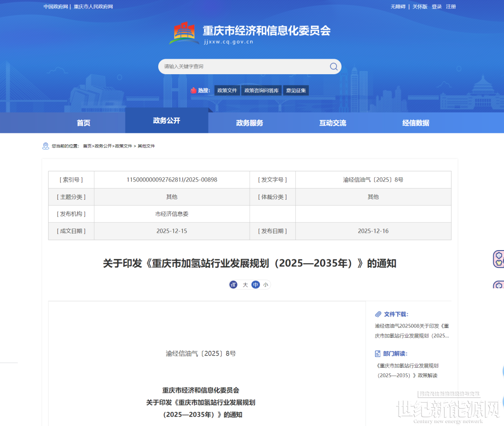
Task: Download the 渝经信油气2025008 attached file
Action: click(x=412, y=331)
